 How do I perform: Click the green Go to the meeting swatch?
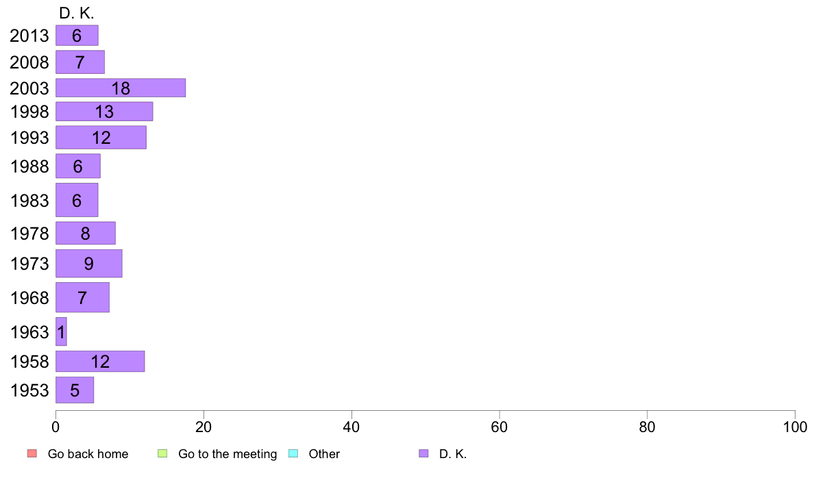point(162,453)
